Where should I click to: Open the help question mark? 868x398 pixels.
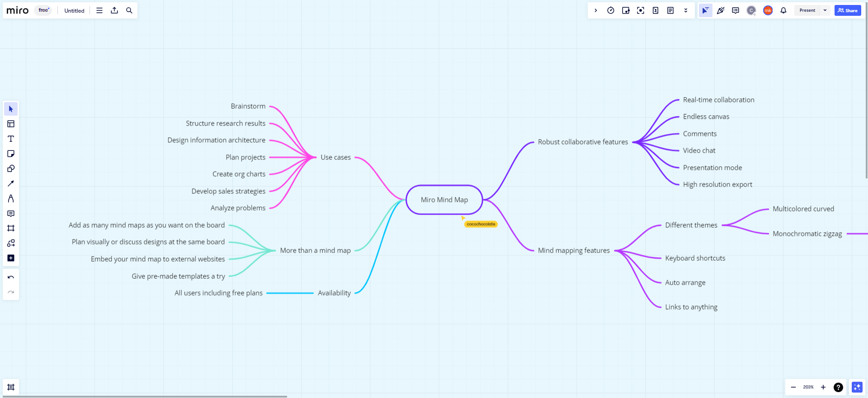coord(838,387)
